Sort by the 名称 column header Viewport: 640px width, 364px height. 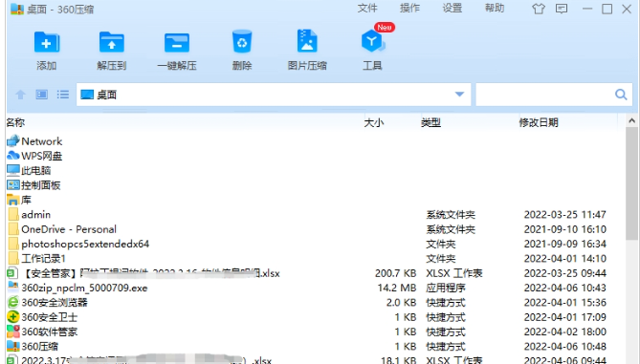15,122
